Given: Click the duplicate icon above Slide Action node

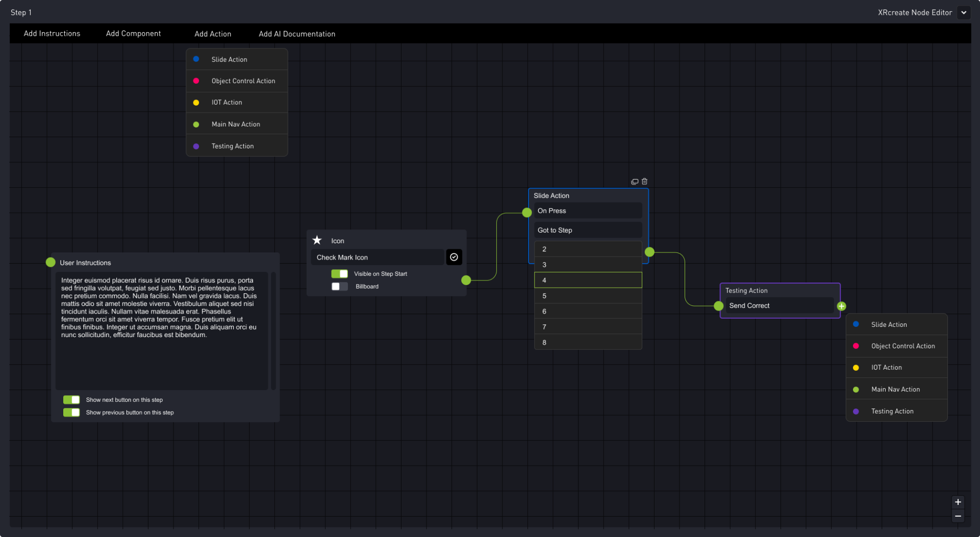Looking at the screenshot, I should coord(635,182).
